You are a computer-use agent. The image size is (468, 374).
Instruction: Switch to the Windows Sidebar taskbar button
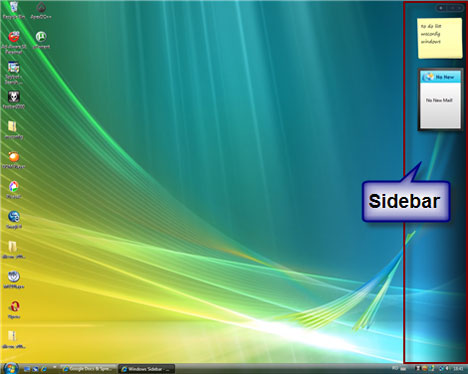(147, 369)
